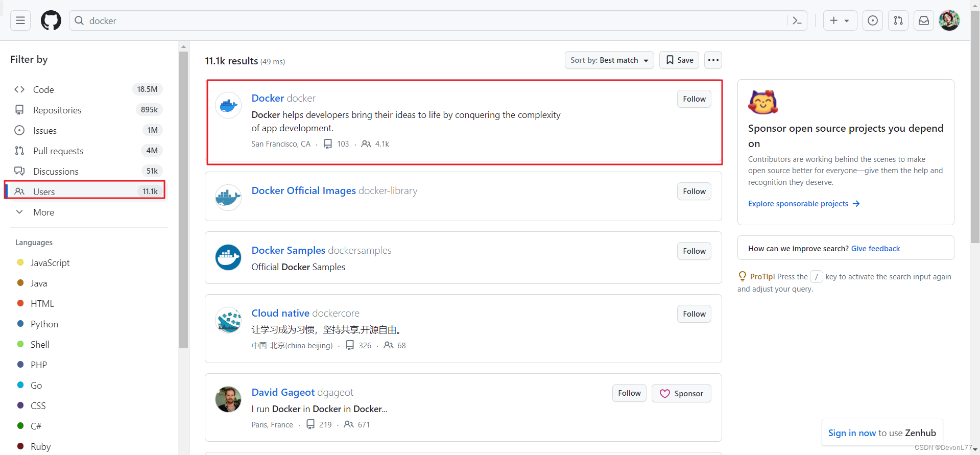Filter results by Pull requests
The width and height of the screenshot is (980, 455).
[x=88, y=151]
